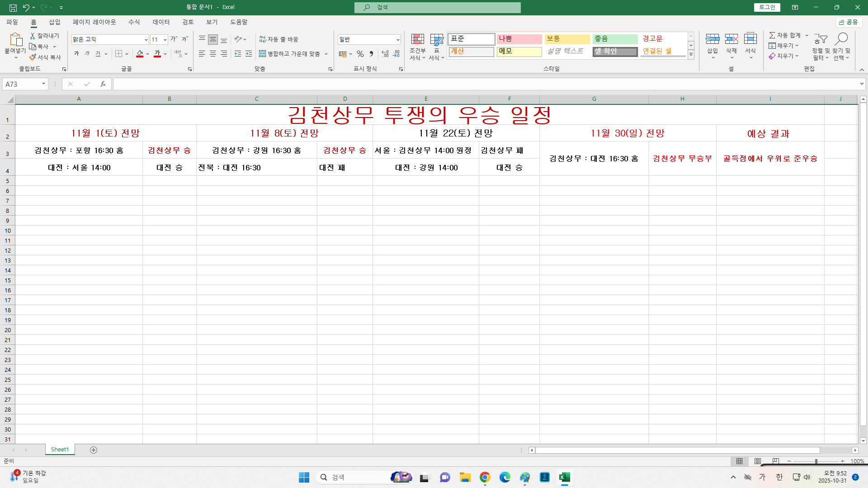This screenshot has height=488, width=868.
Task: Open the font name dropdown (맑은 고딕)
Action: point(146,40)
